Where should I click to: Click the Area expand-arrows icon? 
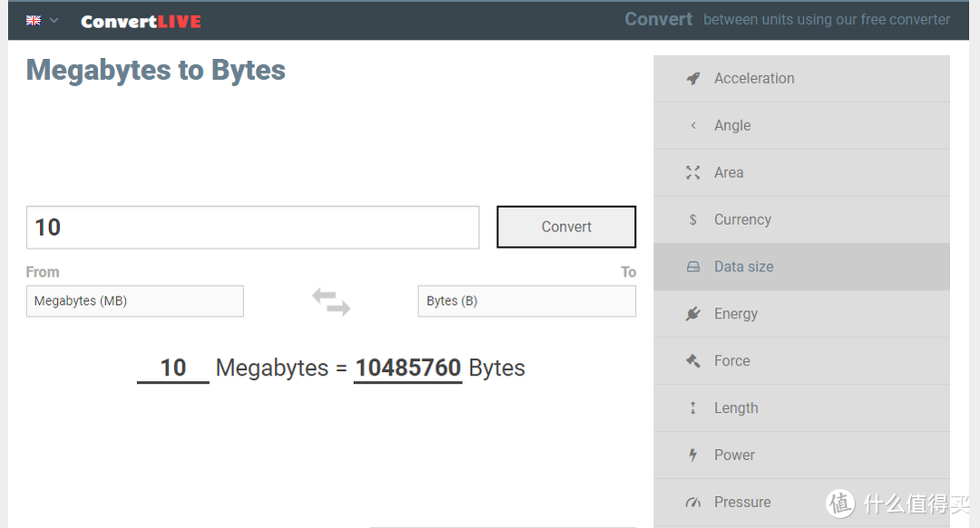[693, 172]
